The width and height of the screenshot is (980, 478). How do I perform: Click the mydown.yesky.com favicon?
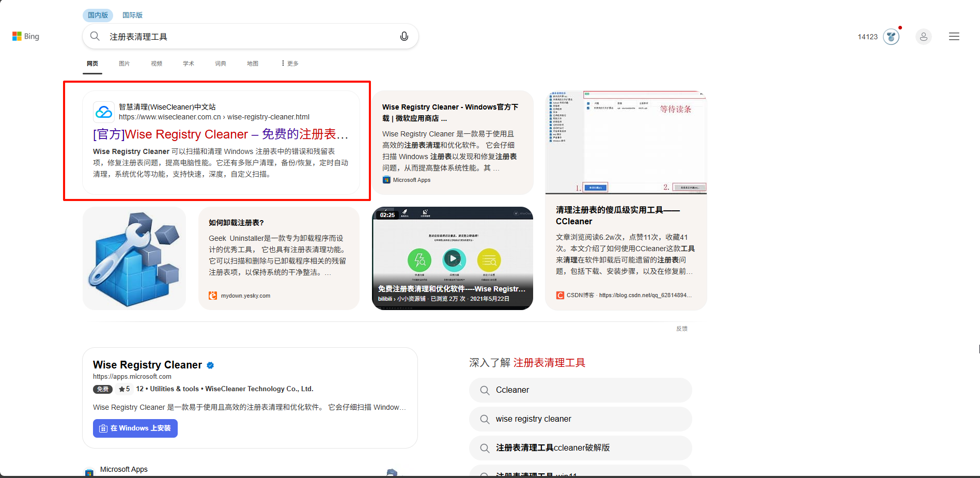(x=213, y=296)
